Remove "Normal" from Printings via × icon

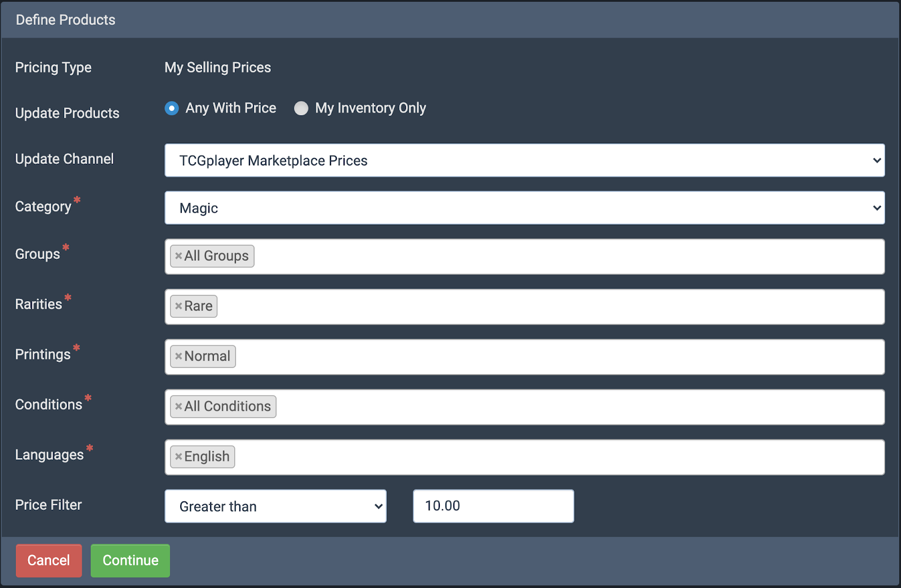tap(179, 356)
